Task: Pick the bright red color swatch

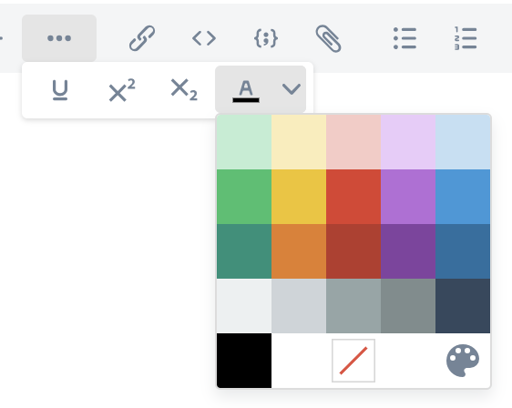Action: click(353, 197)
